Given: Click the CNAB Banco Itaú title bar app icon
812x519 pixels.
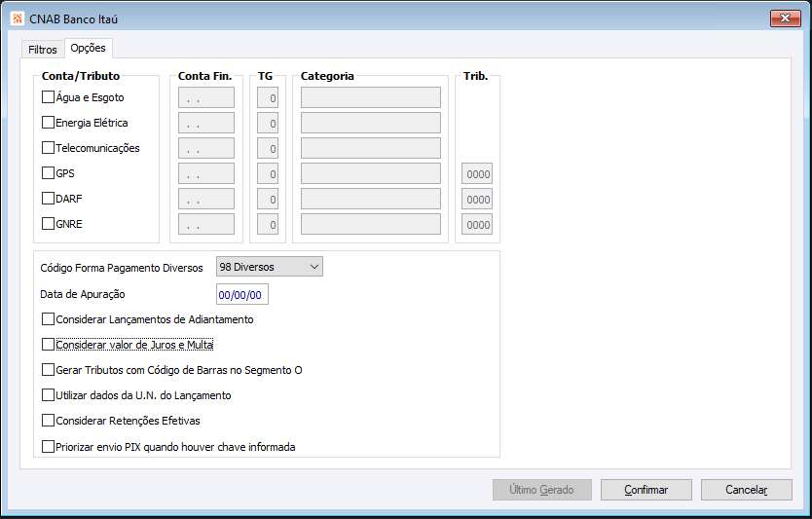Looking at the screenshot, I should [x=18, y=19].
